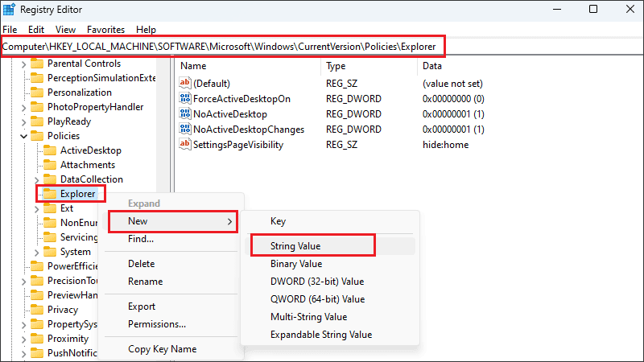Image resolution: width=644 pixels, height=362 pixels.
Task: Click the hide:home data value
Action: click(445, 145)
